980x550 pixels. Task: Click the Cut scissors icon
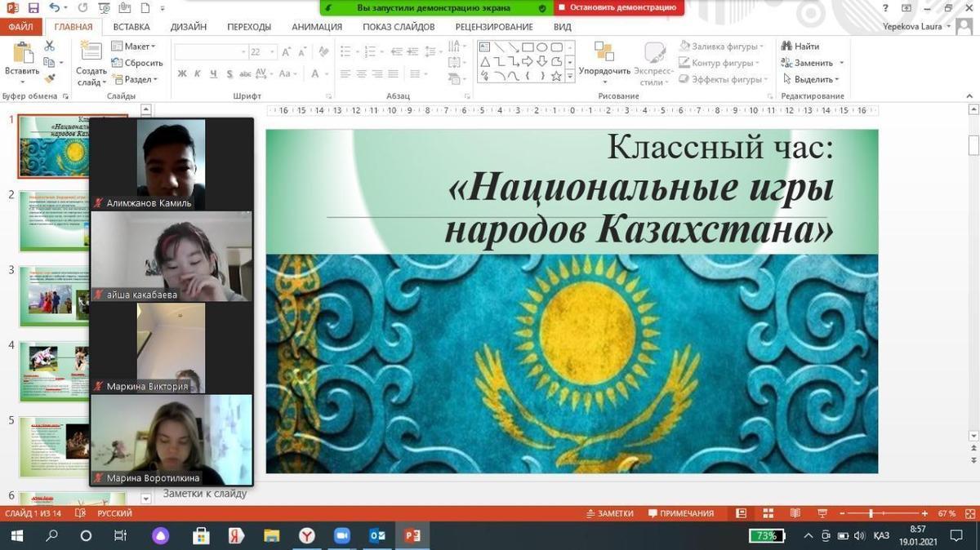pos(49,47)
